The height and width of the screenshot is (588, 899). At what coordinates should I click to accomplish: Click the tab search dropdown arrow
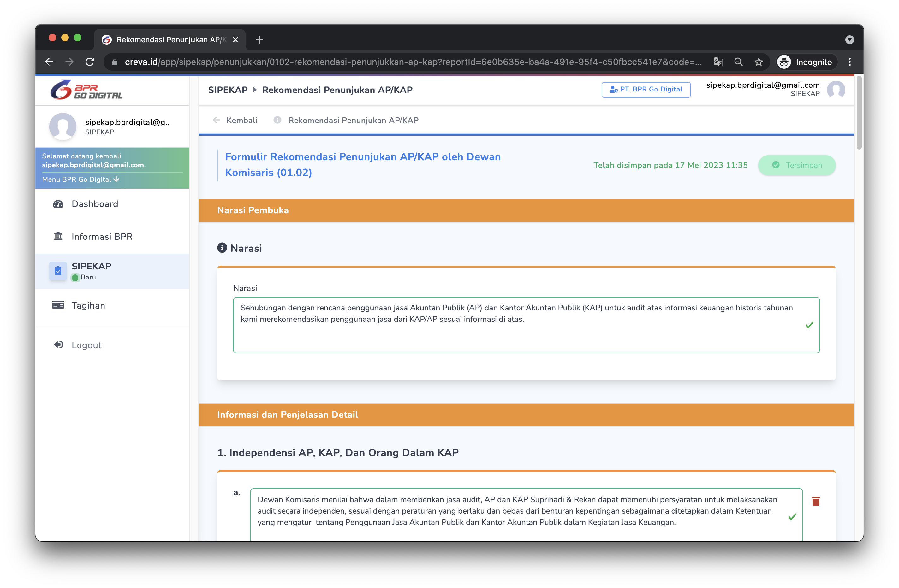pos(849,40)
